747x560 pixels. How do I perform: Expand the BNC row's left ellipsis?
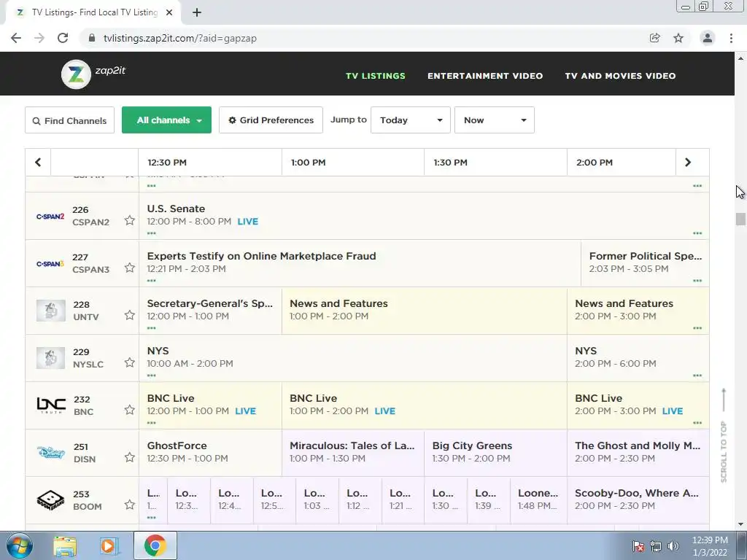(x=152, y=423)
